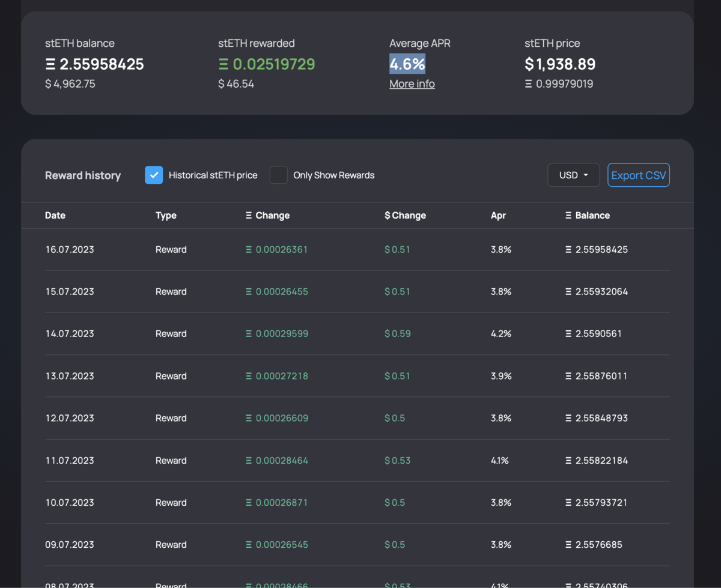The height and width of the screenshot is (588, 721).
Task: Select the 13.07.2023 date cell
Action: coord(70,376)
